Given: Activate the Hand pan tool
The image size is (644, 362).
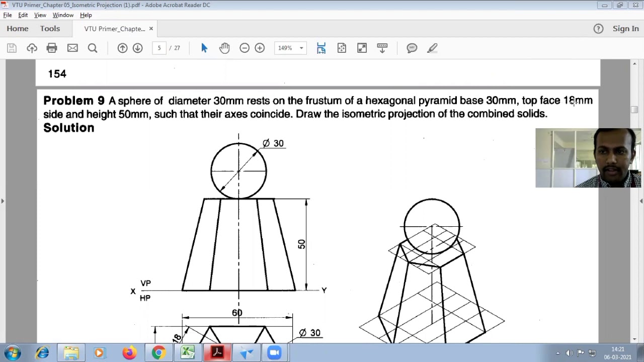Looking at the screenshot, I should (x=224, y=48).
